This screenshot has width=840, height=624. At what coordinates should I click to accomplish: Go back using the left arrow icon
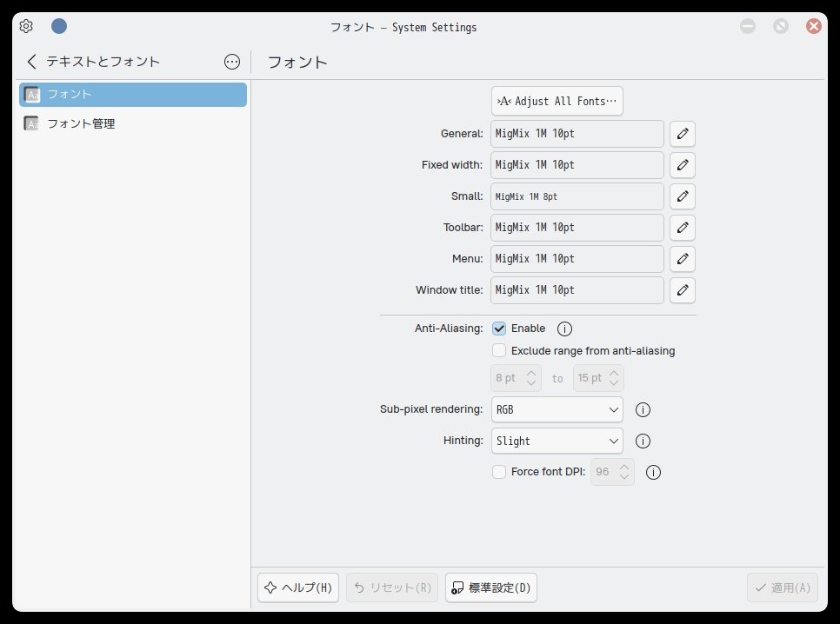[30, 61]
